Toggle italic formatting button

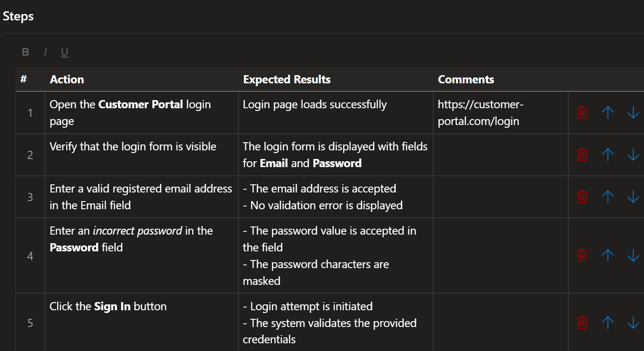(45, 52)
